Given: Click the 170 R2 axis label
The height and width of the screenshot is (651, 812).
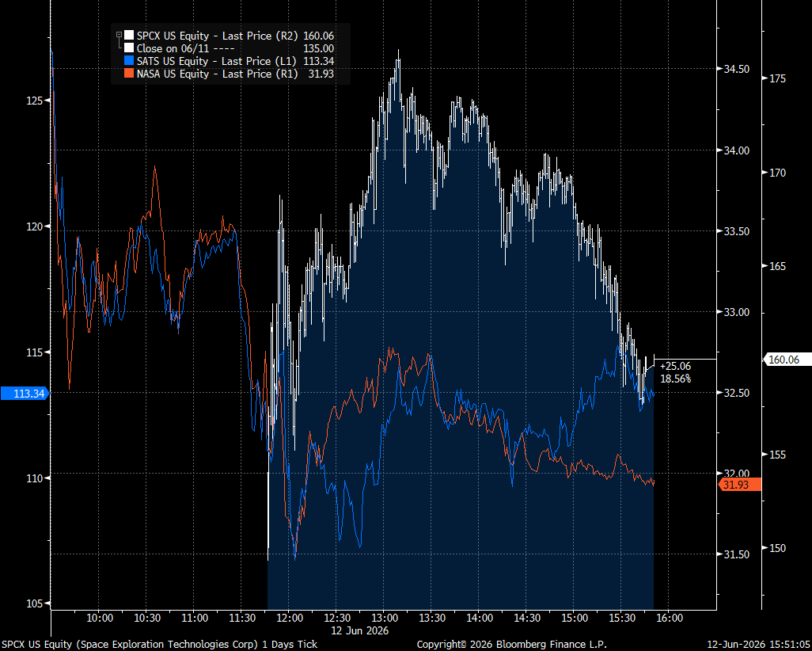Looking at the screenshot, I should pos(777,173).
